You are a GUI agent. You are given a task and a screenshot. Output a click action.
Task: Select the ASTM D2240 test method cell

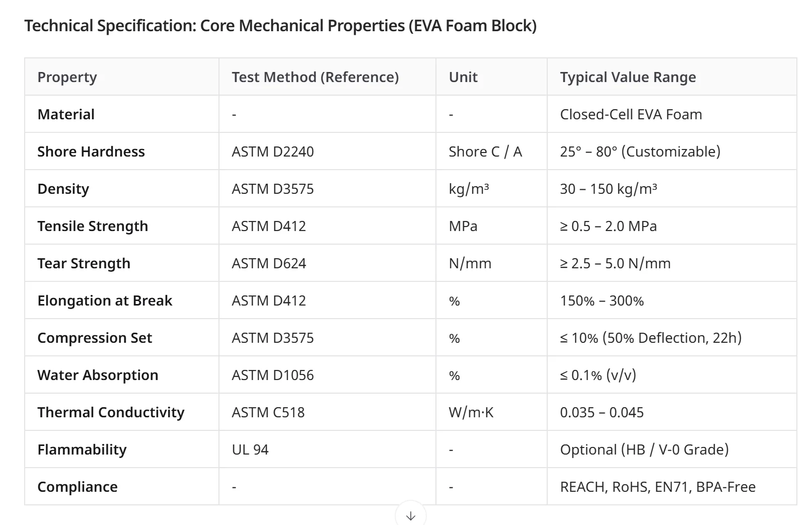[x=273, y=152]
